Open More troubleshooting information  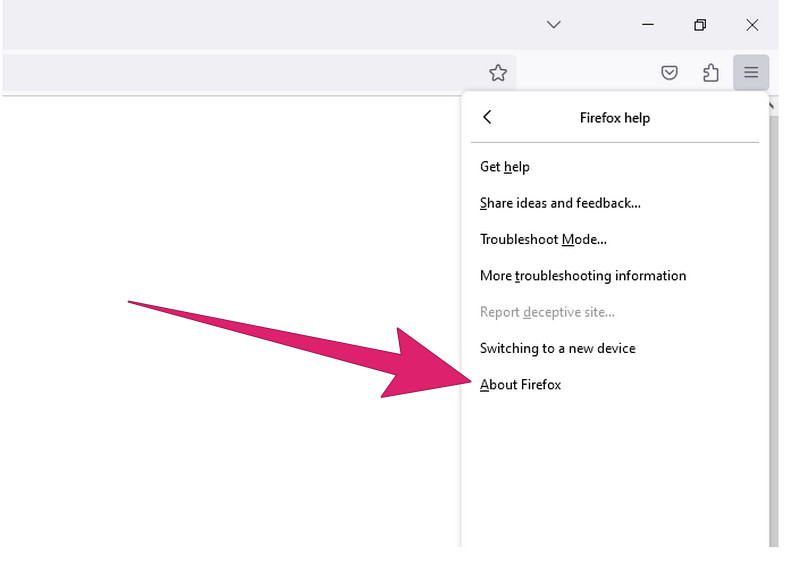tap(614, 276)
